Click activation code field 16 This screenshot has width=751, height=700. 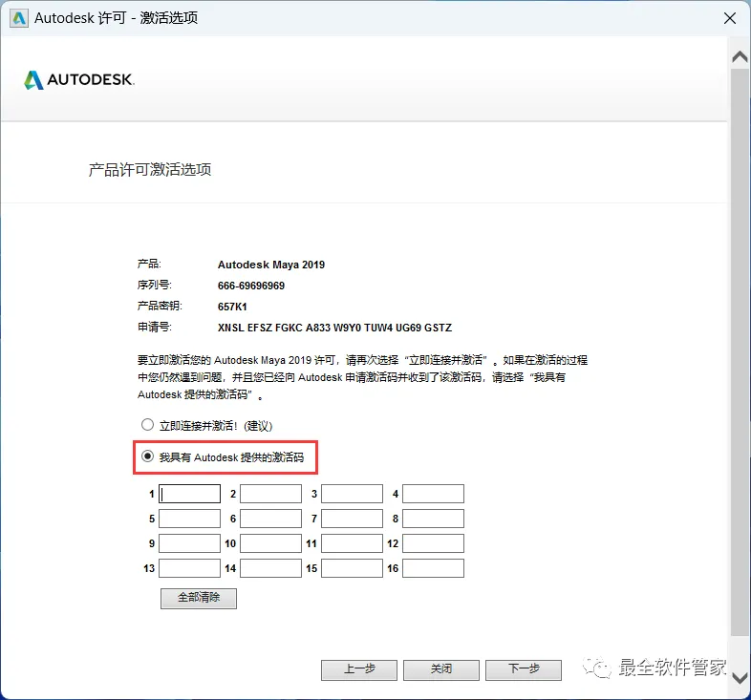coord(433,568)
